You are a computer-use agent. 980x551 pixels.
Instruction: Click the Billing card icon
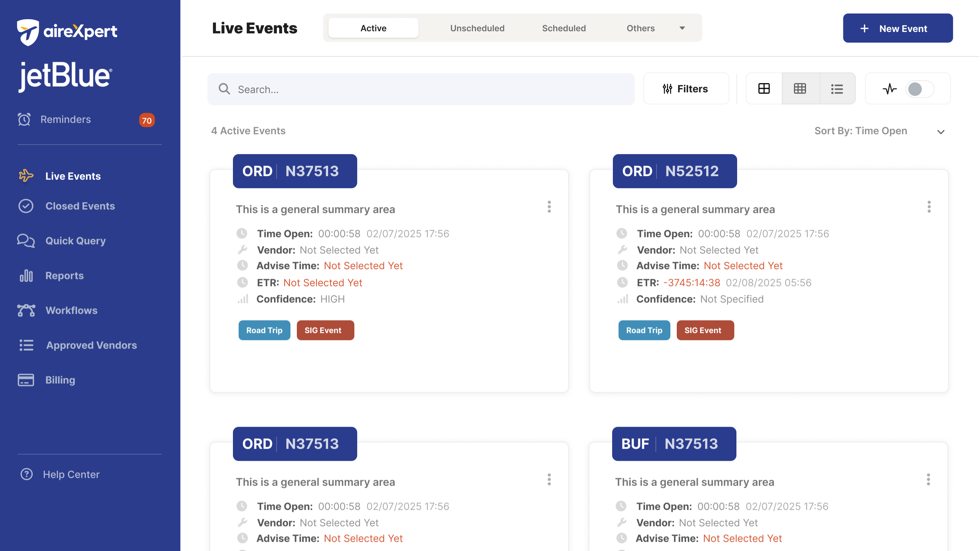[26, 380]
